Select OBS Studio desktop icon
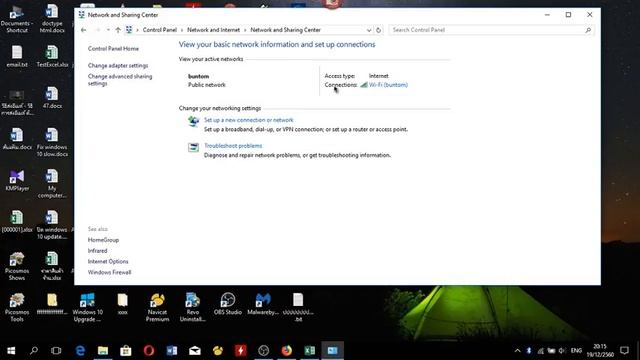 coord(228,304)
